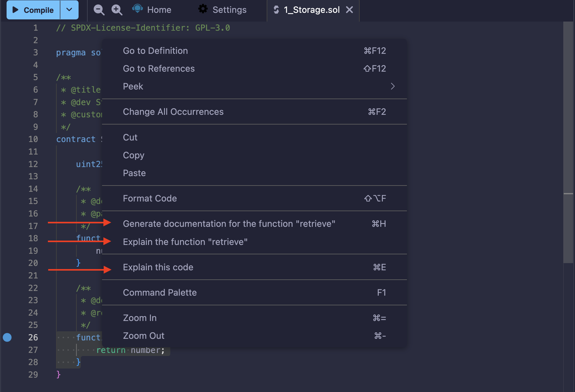This screenshot has width=575, height=392.
Task: Click line number 10 in the gutter
Action: pos(33,139)
